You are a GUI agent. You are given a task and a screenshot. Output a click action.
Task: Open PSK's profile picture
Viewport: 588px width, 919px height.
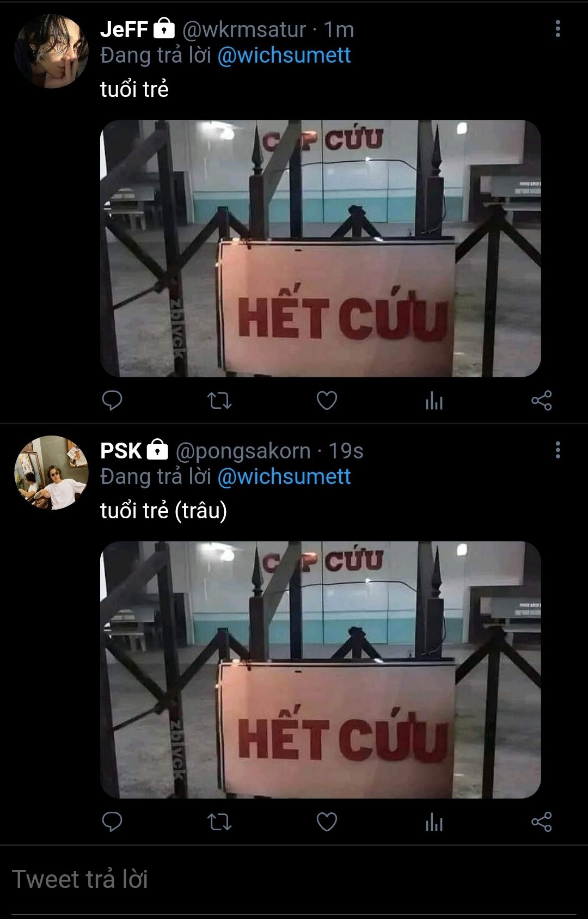[x=51, y=473]
